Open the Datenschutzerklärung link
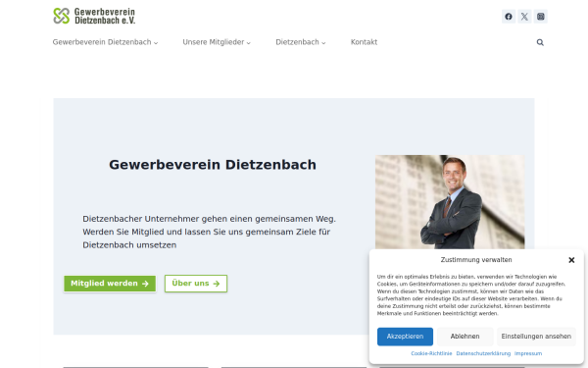This screenshot has height=368, width=588. [x=483, y=353]
